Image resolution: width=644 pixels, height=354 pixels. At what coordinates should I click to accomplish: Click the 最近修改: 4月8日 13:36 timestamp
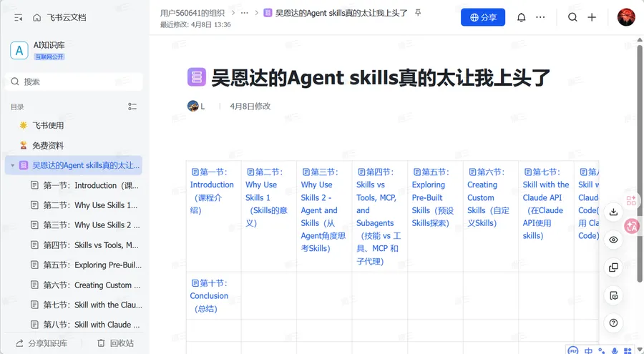coord(195,24)
